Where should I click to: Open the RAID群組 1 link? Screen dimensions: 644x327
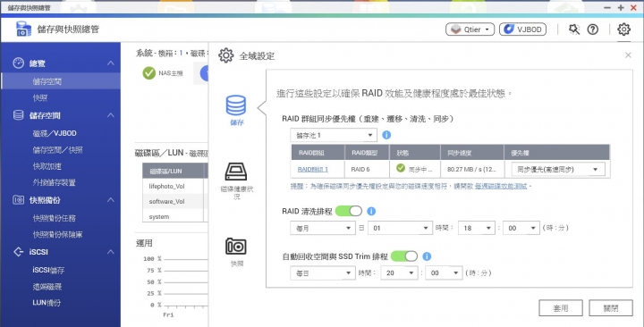click(312, 169)
